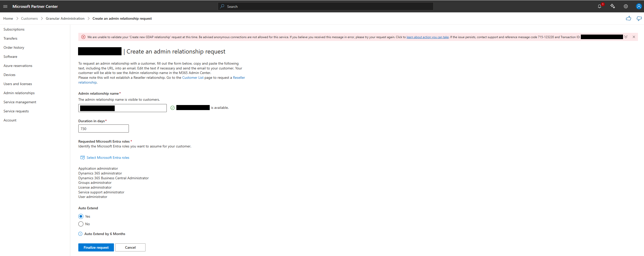Give thumbs up feedback on this page
This screenshot has height=256, width=644.
pyautogui.click(x=628, y=18)
